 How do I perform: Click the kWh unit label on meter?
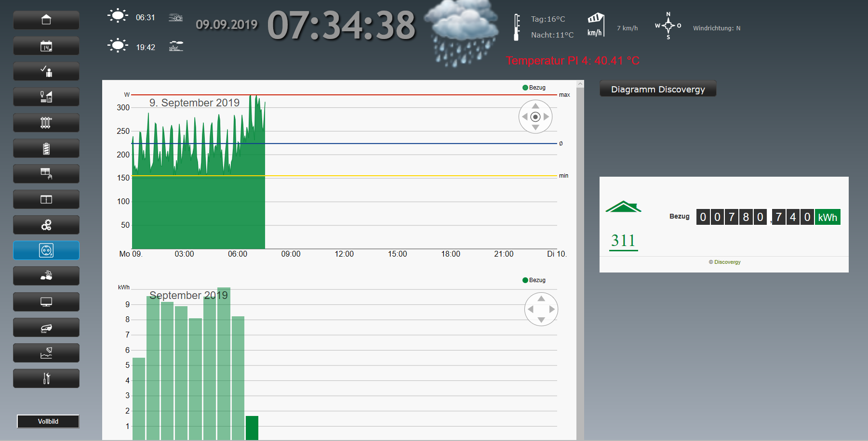pos(828,217)
